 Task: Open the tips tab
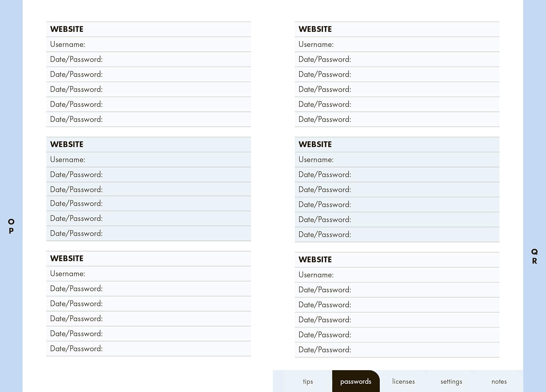(308, 381)
